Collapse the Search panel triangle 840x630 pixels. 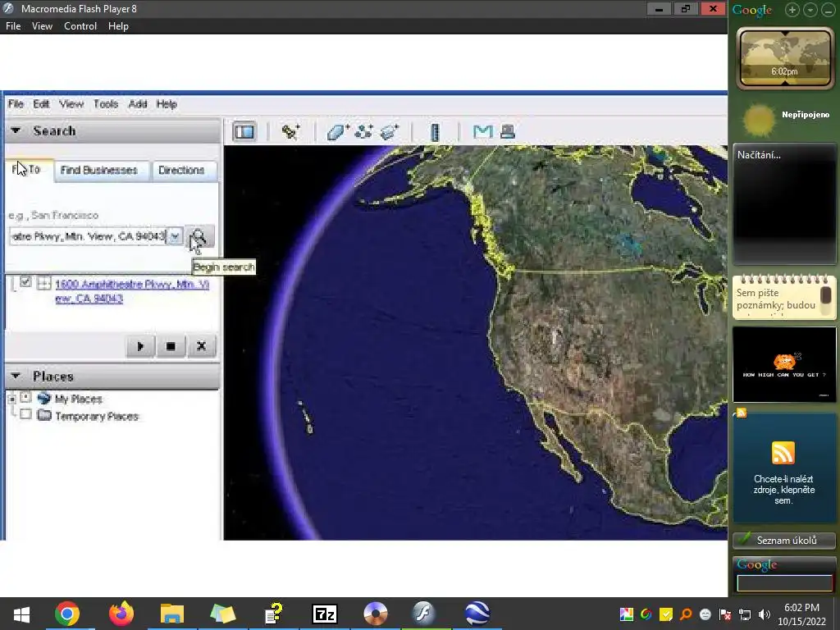point(16,130)
